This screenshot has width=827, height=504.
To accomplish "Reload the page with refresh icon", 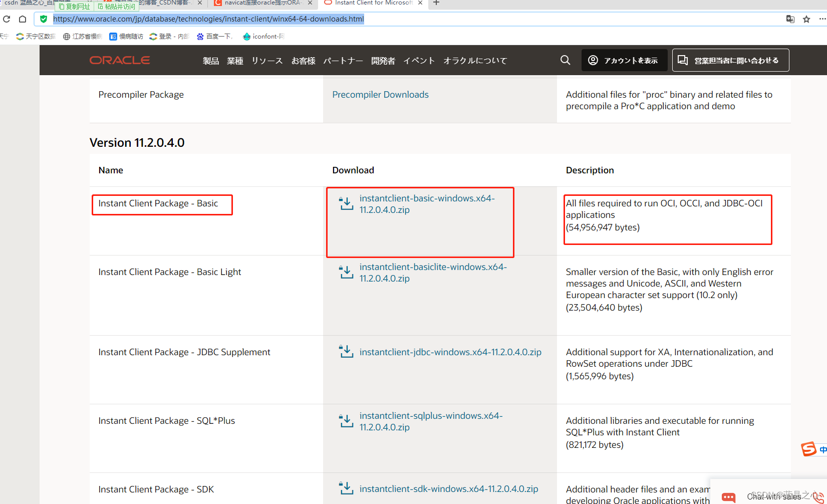I will tap(7, 19).
